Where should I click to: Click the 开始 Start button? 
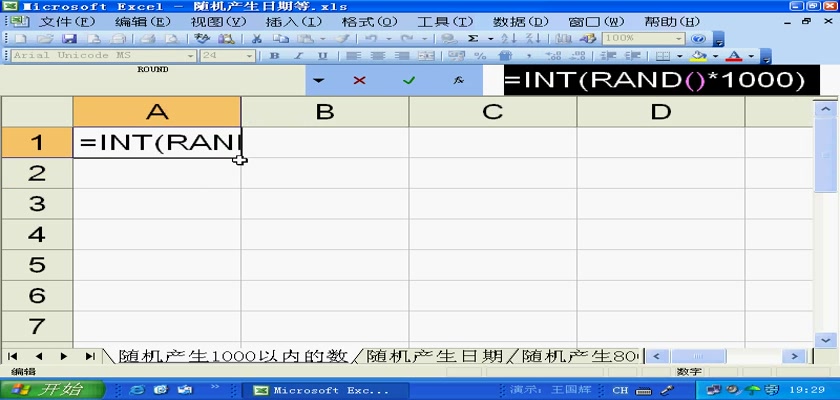50,389
